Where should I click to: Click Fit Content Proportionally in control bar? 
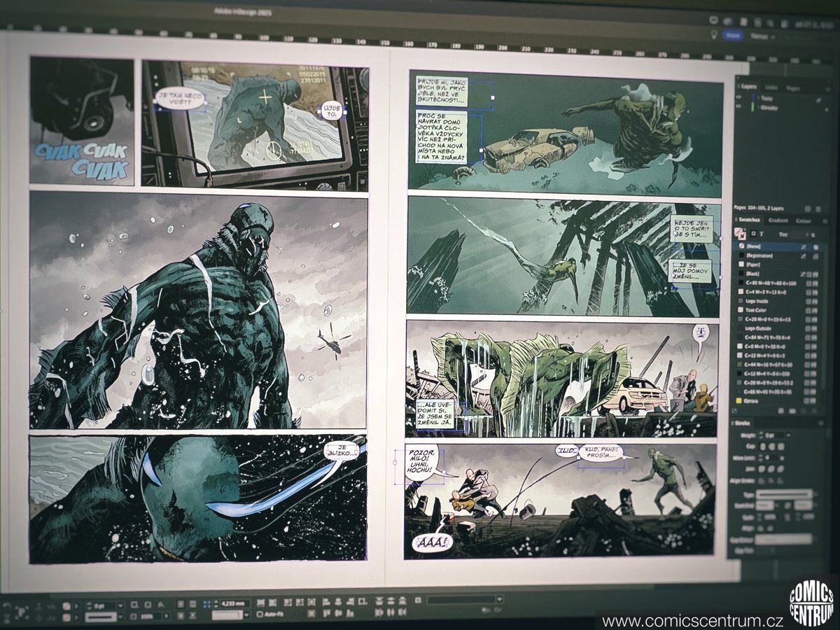[x=272, y=603]
